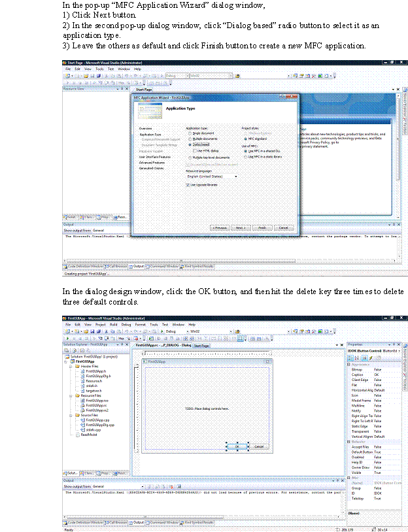The image size is (408, 532).
Task: Open Win32 platform dropdown in FirstGUIApp window
Action: [x=211, y=331]
